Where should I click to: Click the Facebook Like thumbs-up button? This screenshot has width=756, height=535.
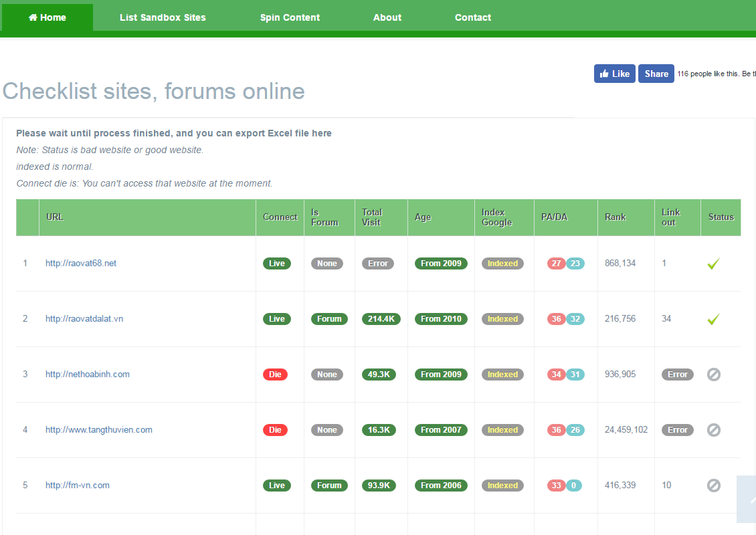pos(614,74)
